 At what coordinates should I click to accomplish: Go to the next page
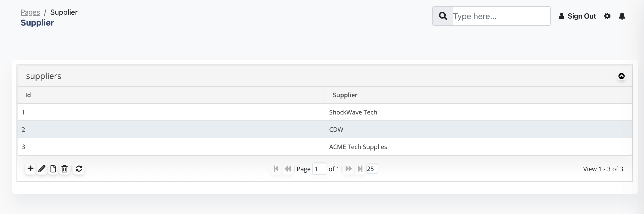click(x=349, y=169)
